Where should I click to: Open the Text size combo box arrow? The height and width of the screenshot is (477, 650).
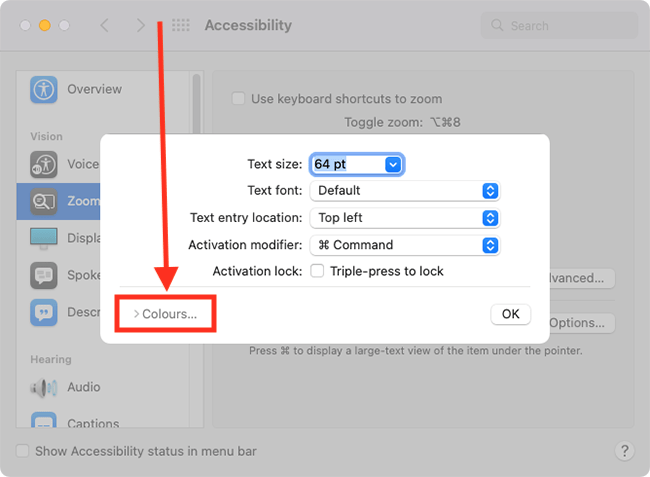(393, 165)
